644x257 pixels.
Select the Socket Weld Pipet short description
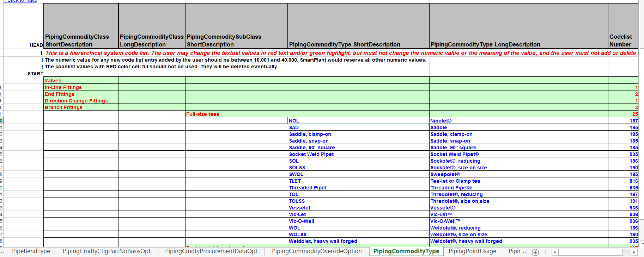click(x=359, y=154)
